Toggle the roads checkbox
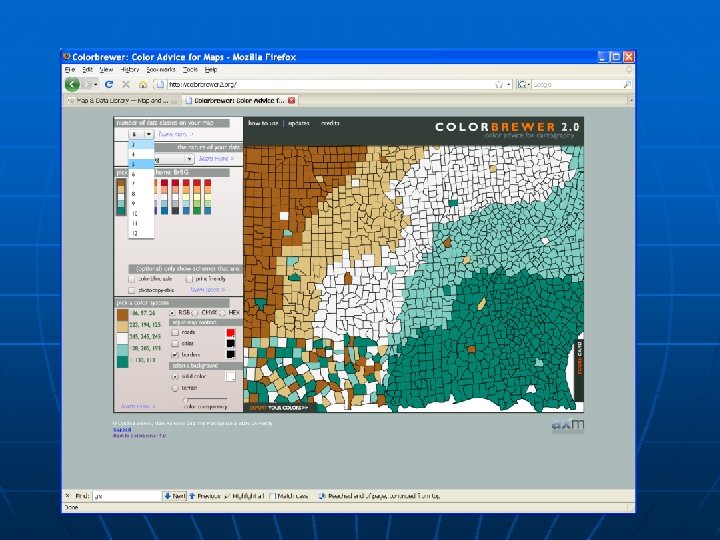Viewport: 720px width, 540px height. (x=175, y=332)
